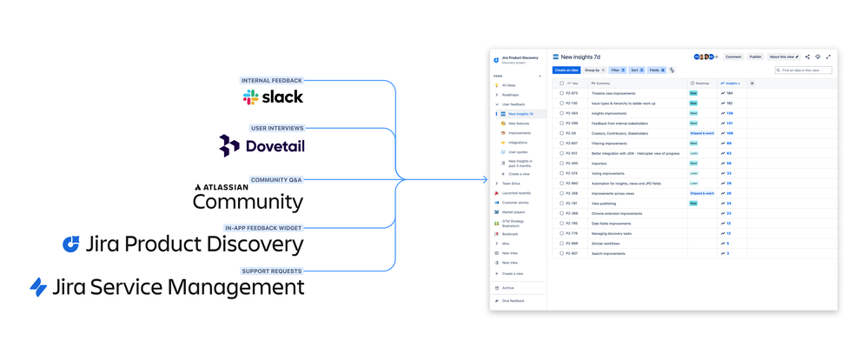
Task: Expand the Roadmaps section
Action: 496,95
